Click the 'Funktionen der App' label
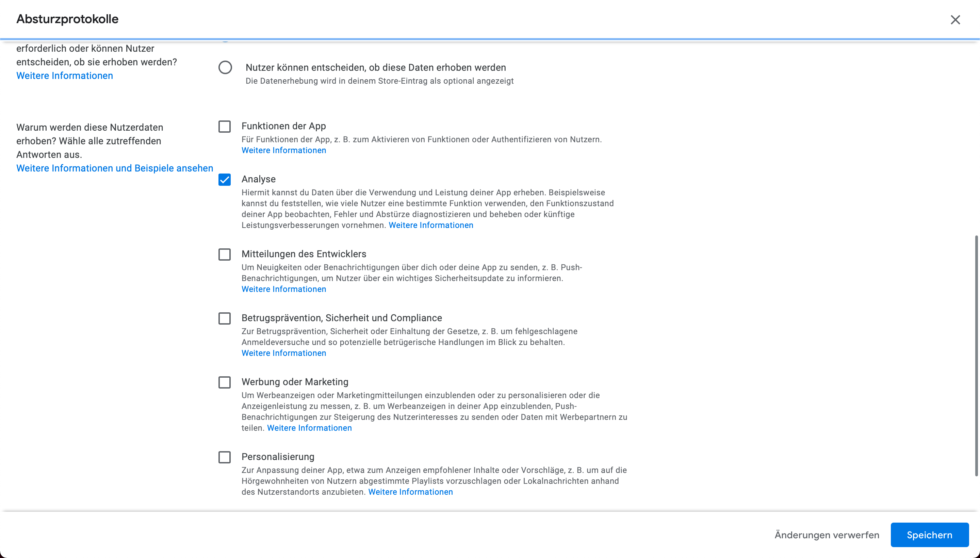 click(283, 126)
